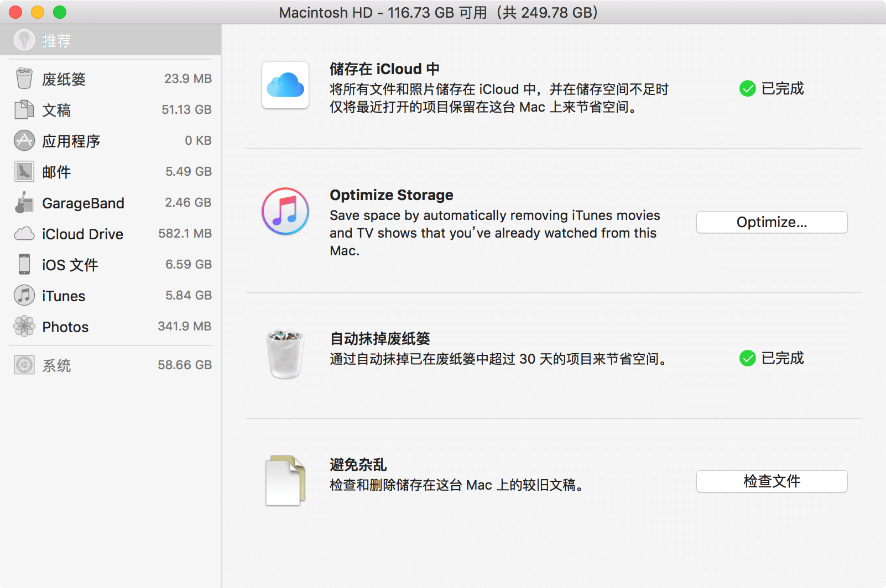Click the 58.66 GB system size

click(185, 365)
